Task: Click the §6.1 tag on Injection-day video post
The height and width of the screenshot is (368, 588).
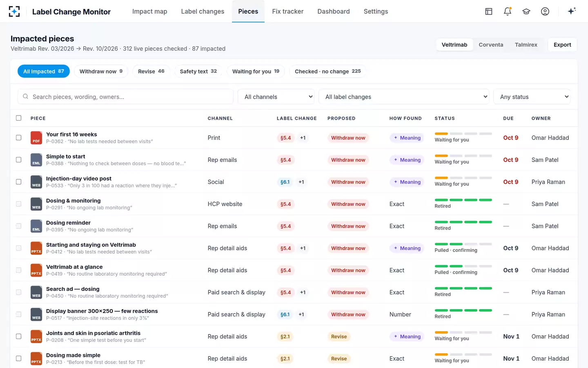Action: (285, 182)
